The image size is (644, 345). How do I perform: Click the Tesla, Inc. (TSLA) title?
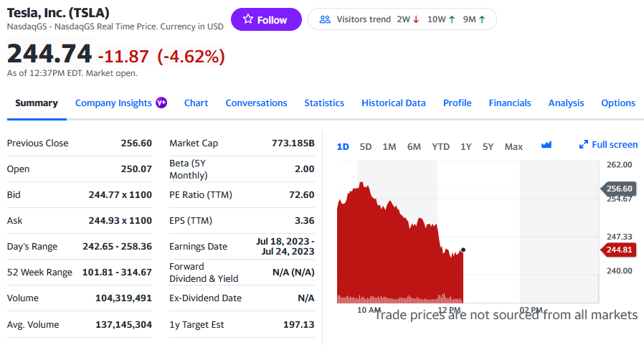(58, 13)
